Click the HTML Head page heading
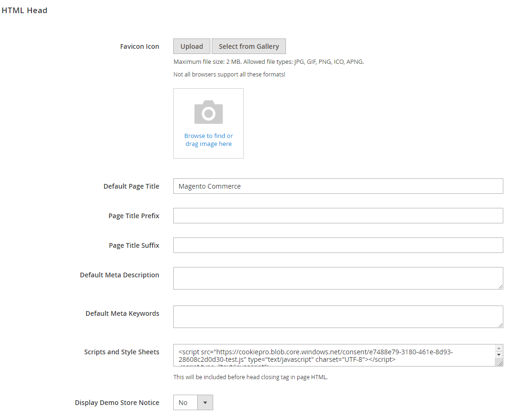Screen dimensions: 508x420 [24, 10]
